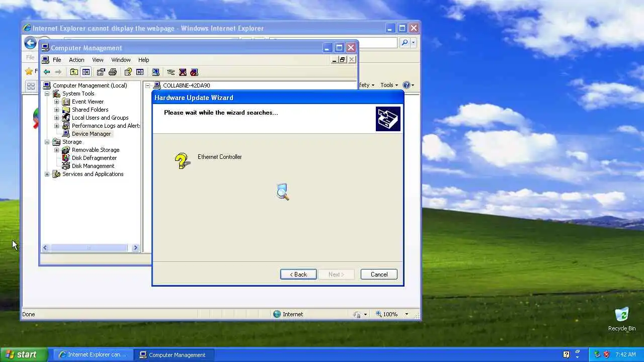Click the Scan for hardware changes icon
Screen dimensions: 644x362
pos(155,72)
